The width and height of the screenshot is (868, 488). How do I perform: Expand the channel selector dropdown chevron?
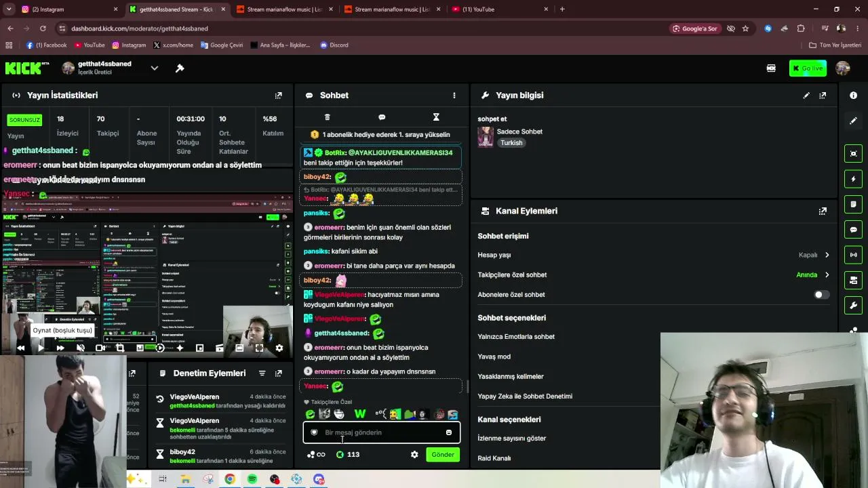(155, 68)
